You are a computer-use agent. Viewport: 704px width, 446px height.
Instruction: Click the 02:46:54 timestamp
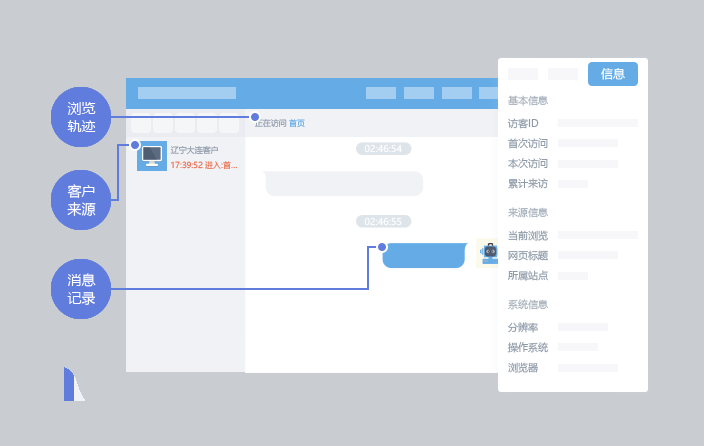tap(383, 149)
